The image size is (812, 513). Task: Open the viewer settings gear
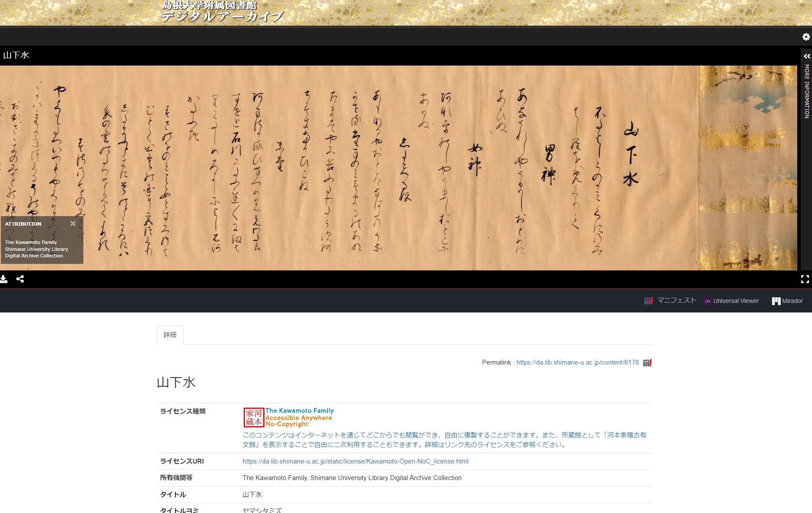pos(806,37)
